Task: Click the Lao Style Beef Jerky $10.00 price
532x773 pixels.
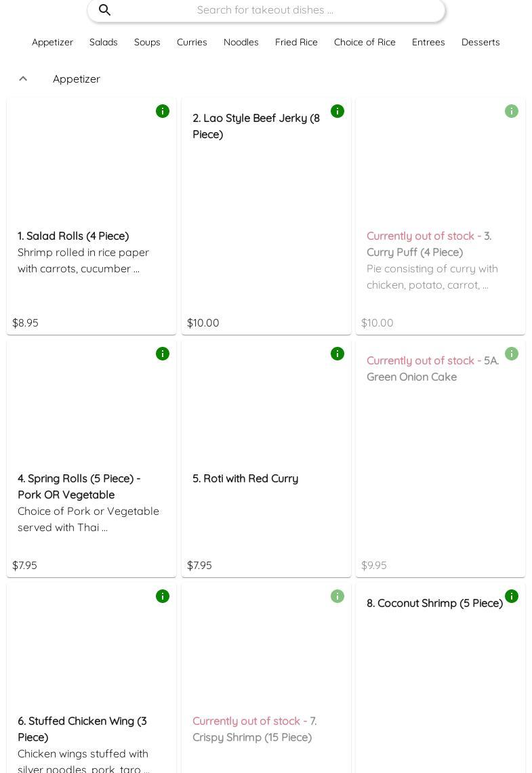Action: coord(203,322)
